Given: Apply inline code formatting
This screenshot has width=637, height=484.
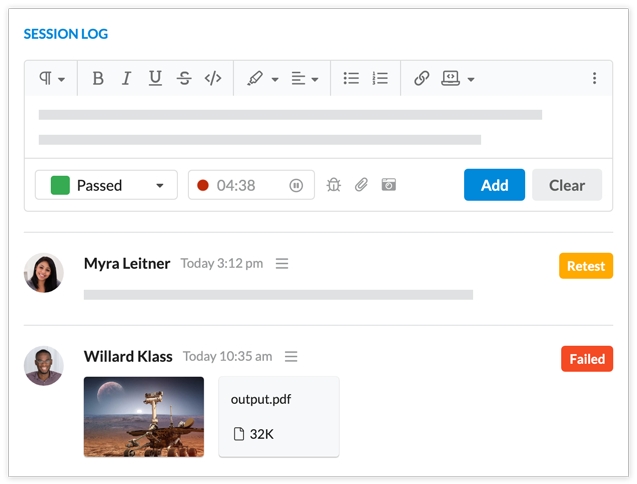Looking at the screenshot, I should 213,78.
